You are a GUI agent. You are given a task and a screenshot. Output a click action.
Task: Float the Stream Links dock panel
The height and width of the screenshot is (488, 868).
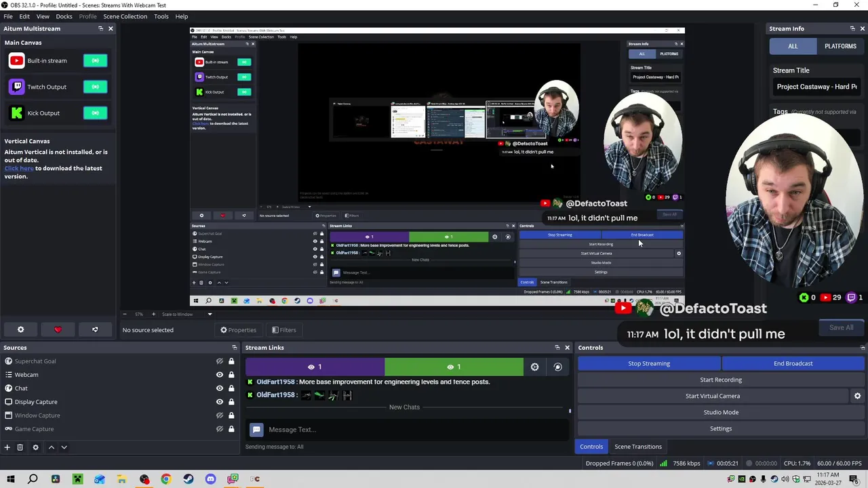[557, 348]
